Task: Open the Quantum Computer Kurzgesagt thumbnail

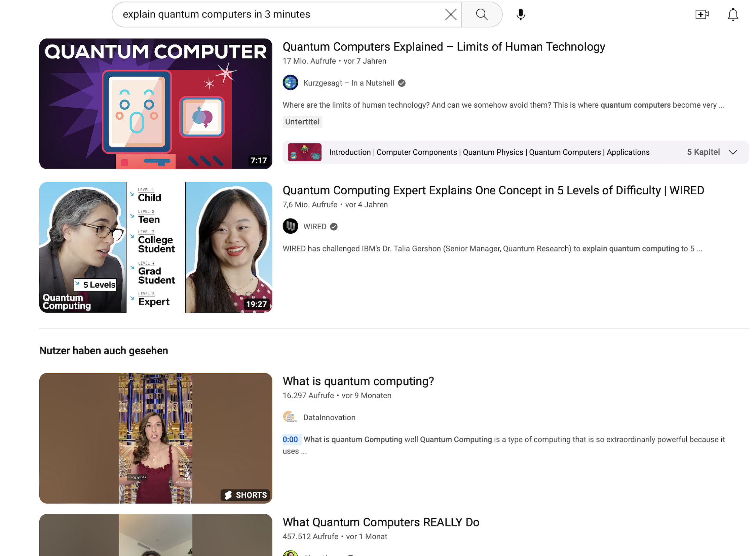Action: click(156, 104)
